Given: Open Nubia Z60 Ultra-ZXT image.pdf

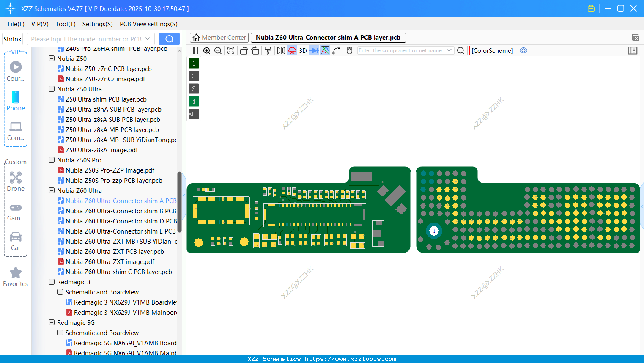Looking at the screenshot, I should pyautogui.click(x=110, y=262).
